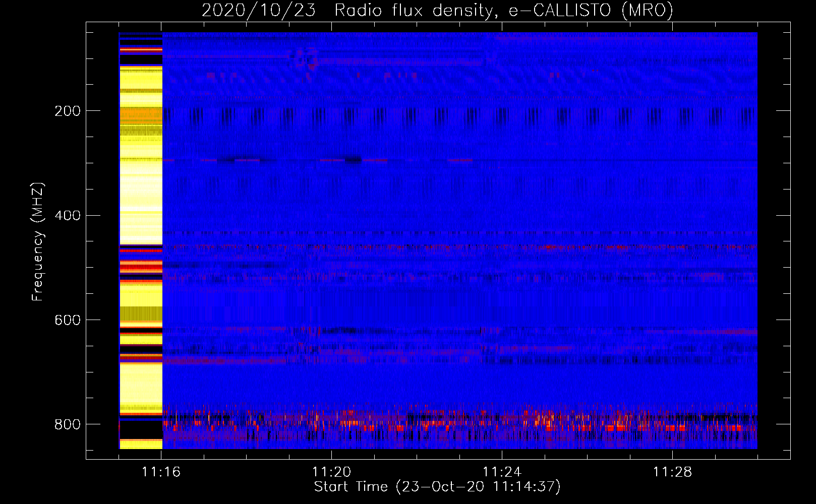Click the yellow saturated band before 11:16

click(x=141, y=240)
